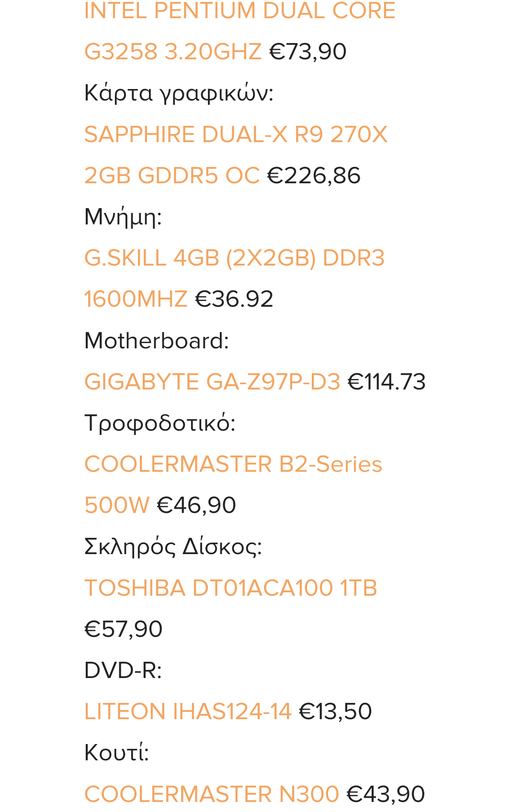This screenshot has height=812, width=512.
Task: Click the Τροφοδοτικό label
Action: (x=159, y=423)
